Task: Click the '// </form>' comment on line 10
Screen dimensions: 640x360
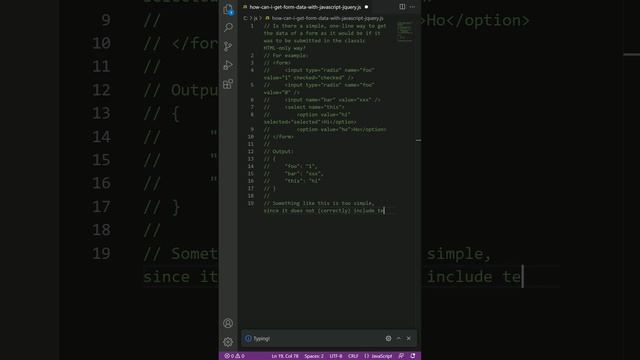Action: (279, 137)
